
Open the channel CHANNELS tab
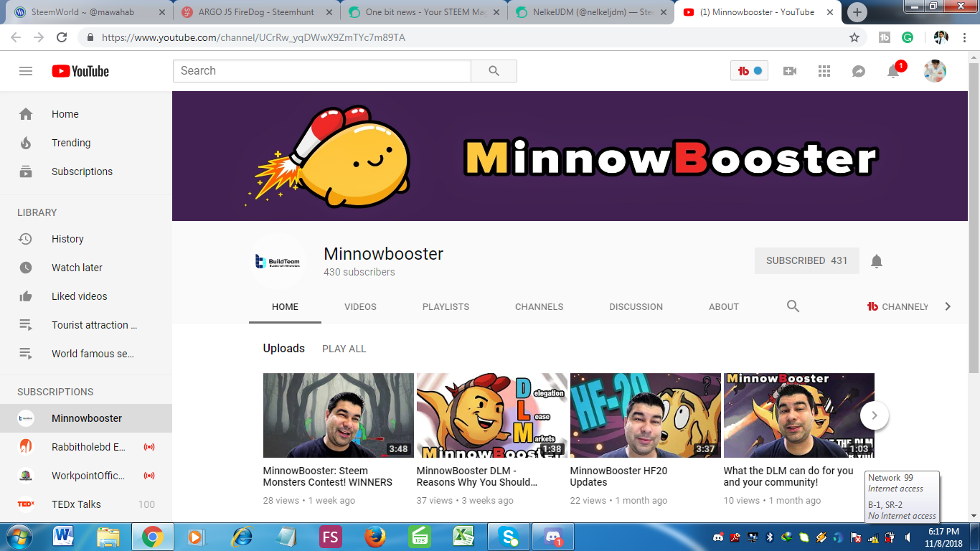click(x=539, y=306)
